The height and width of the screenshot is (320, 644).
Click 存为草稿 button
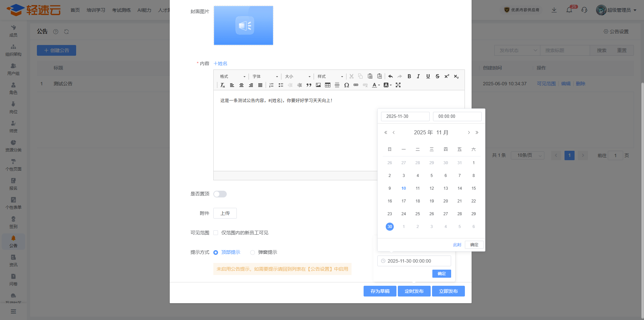pyautogui.click(x=380, y=291)
